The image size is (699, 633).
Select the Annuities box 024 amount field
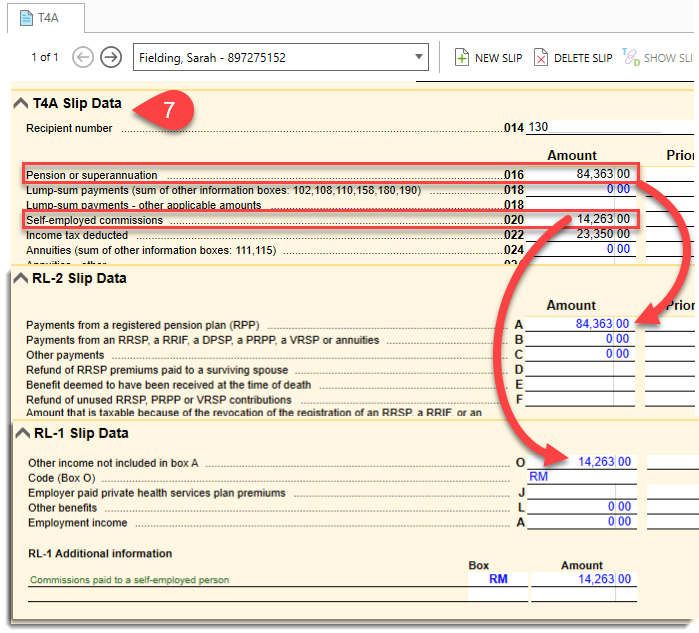(x=580, y=249)
